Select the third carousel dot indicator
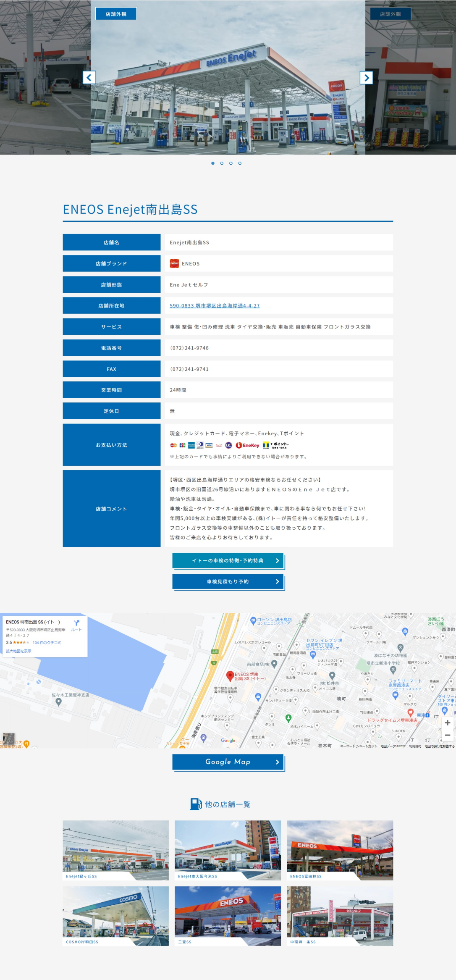456x980 pixels. [x=231, y=163]
